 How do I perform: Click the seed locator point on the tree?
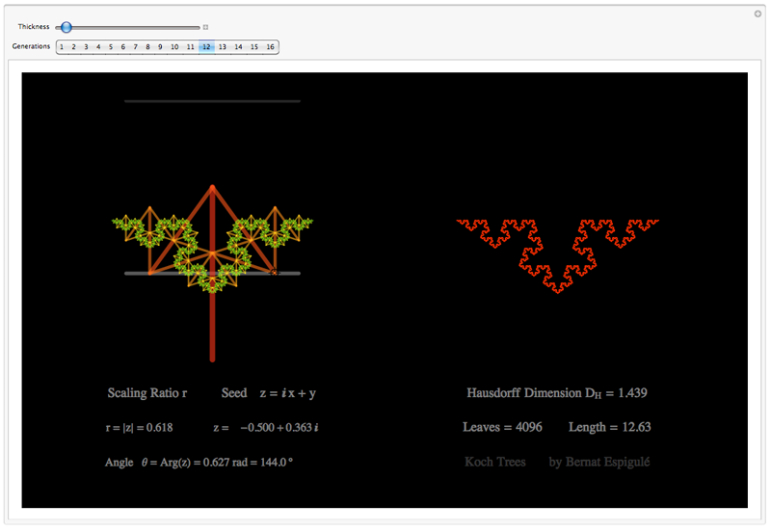tap(275, 272)
